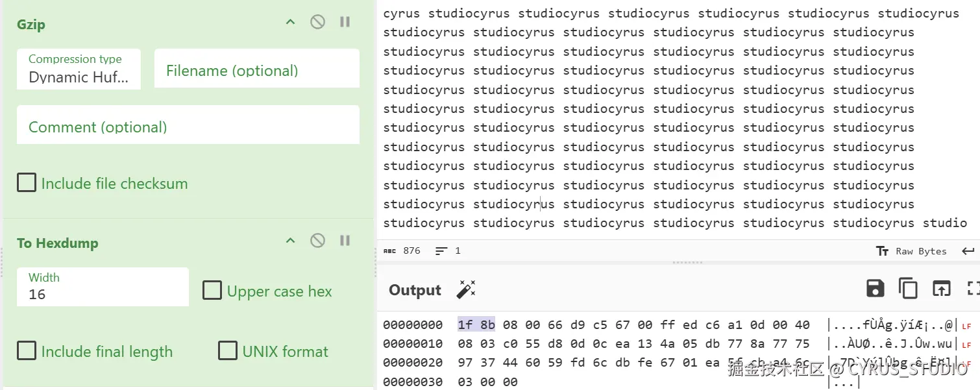Collapse the To Hexdump operation chevron

click(290, 241)
